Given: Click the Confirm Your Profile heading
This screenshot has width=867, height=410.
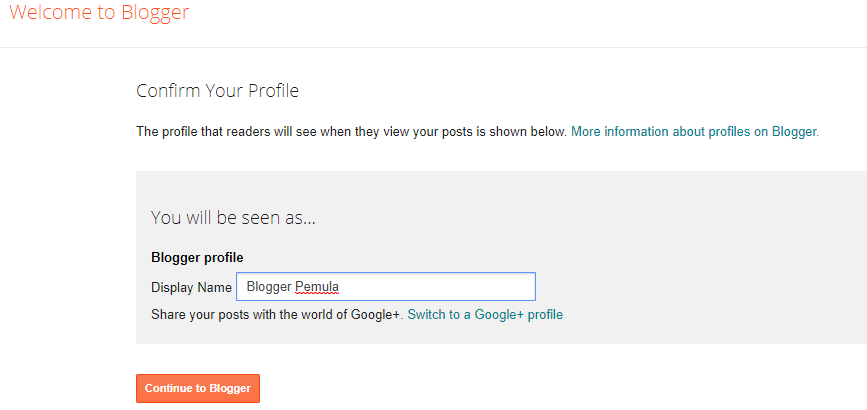Looking at the screenshot, I should (x=217, y=91).
